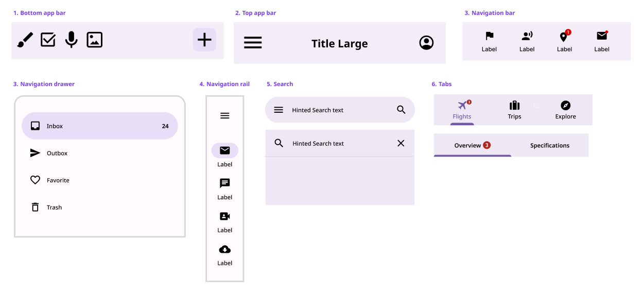Click the menu icon in the search bar
Image resolution: width=644 pixels, height=292 pixels.
[279, 110]
